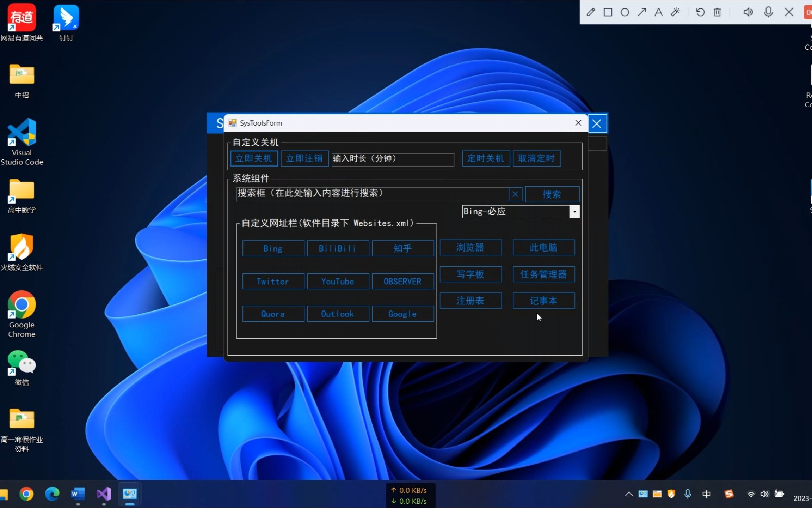The width and height of the screenshot is (812, 508).
Task: Open 任务管理器 from system components
Action: click(543, 274)
